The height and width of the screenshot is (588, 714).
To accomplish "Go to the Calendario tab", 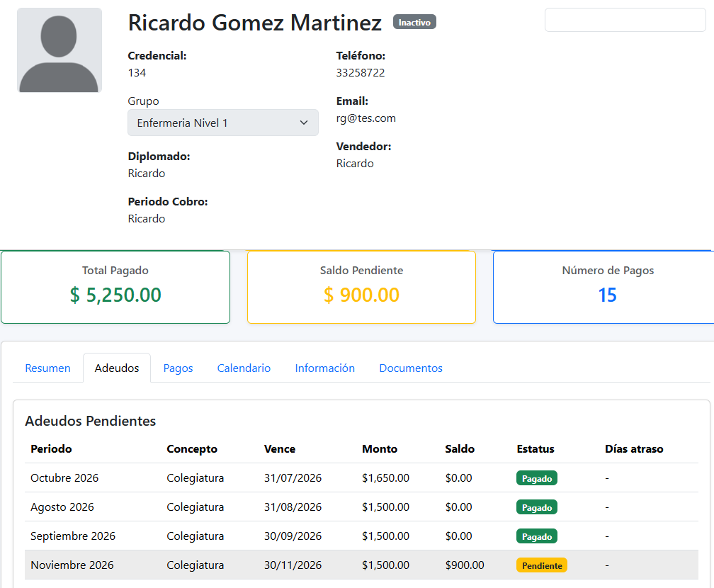I will pyautogui.click(x=244, y=368).
